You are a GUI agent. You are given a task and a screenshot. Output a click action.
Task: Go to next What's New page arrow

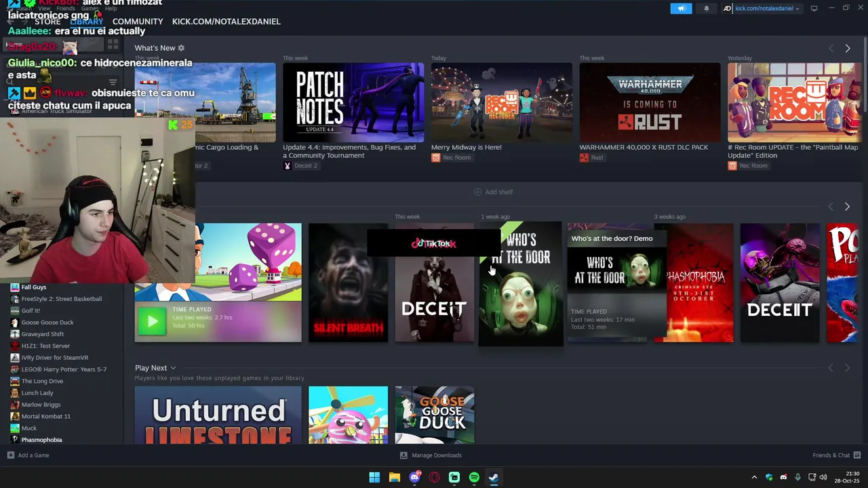[847, 48]
